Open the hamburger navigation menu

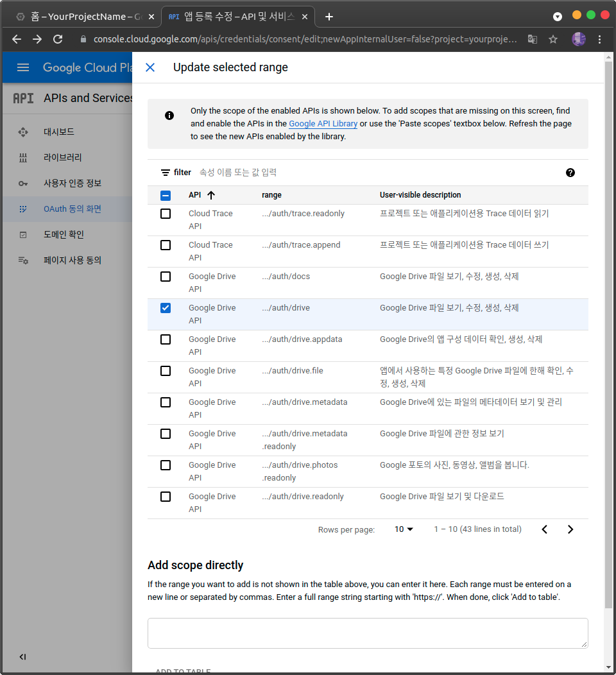click(x=23, y=67)
